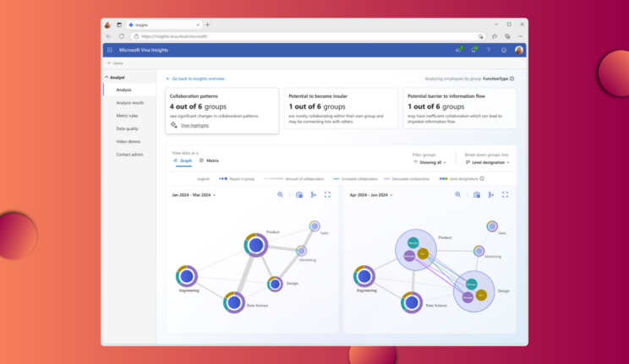
Task: Click browser profile avatar in title bar
Action: (107, 24)
